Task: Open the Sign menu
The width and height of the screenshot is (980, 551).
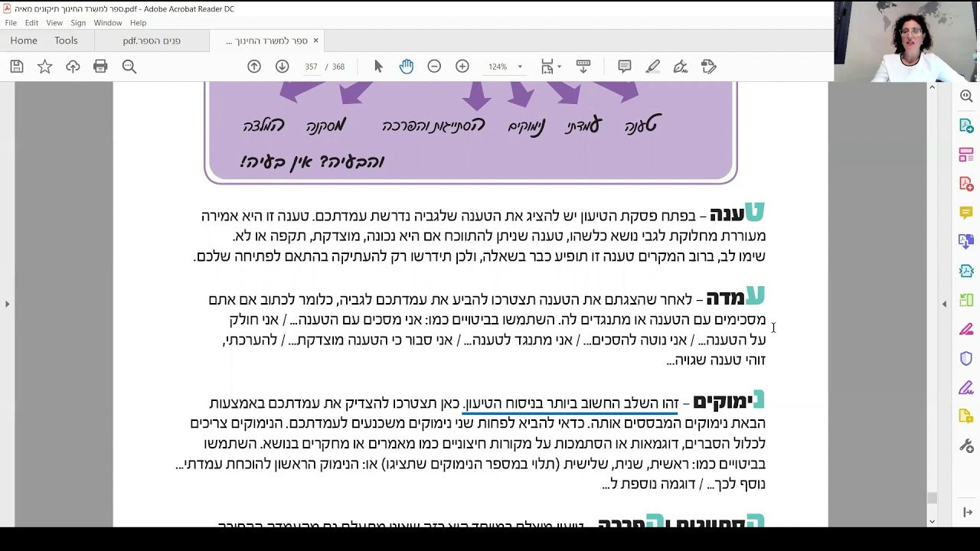Action: point(78,23)
